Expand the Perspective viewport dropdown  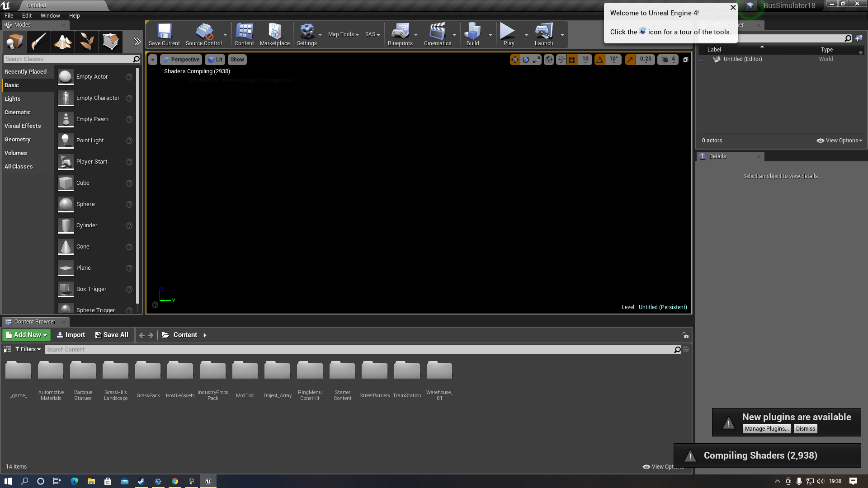(181, 60)
